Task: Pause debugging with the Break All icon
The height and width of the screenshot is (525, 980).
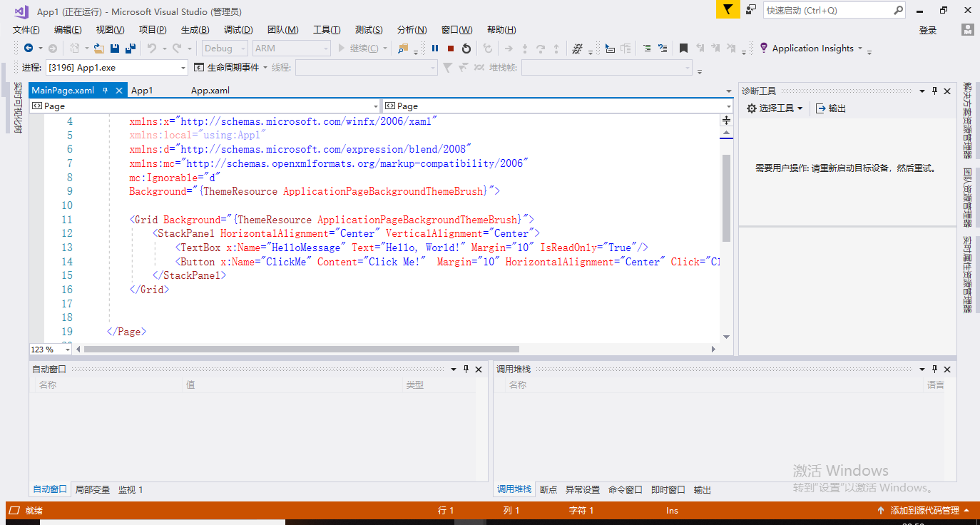Action: (x=435, y=49)
